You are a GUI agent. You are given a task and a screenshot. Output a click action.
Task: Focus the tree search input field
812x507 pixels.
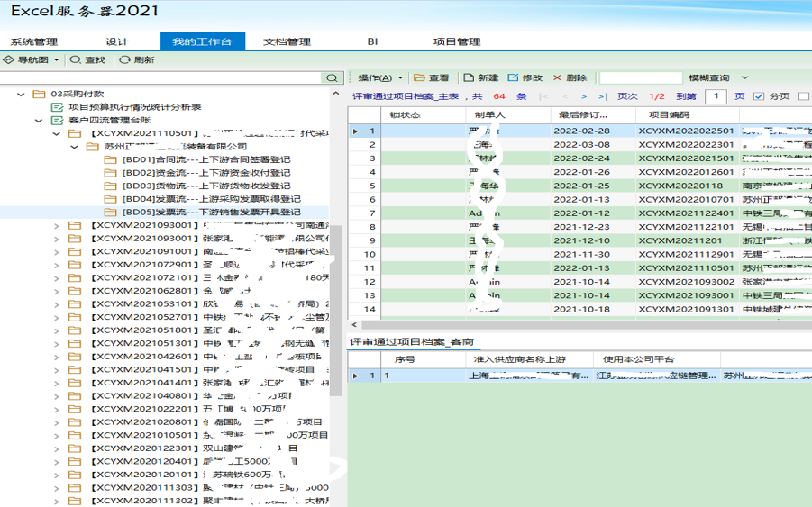(x=160, y=78)
